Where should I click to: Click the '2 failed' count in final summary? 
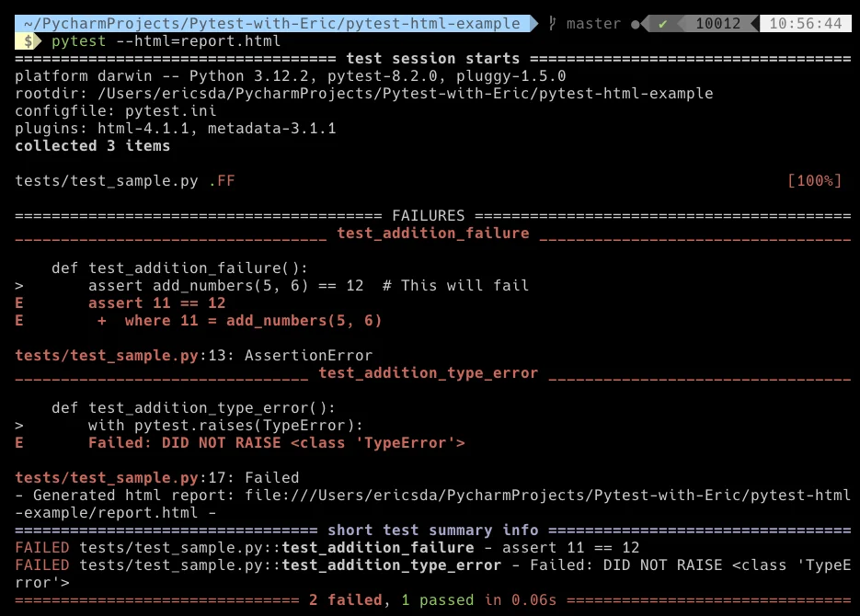pos(346,600)
